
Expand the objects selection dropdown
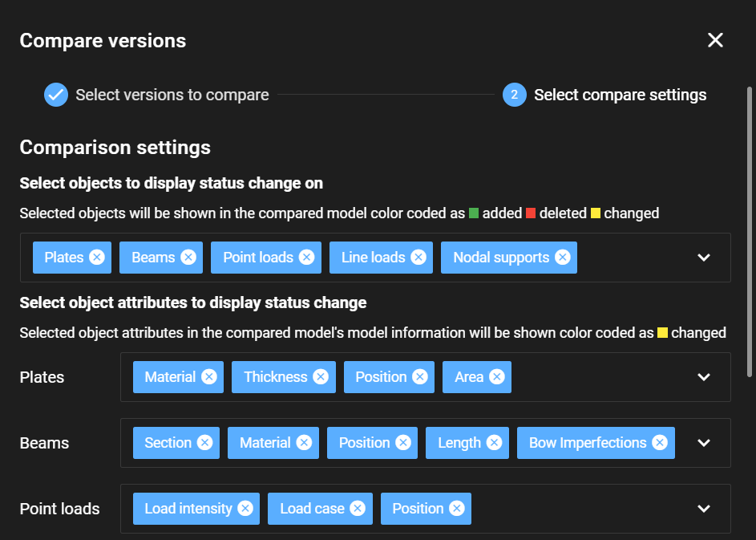tap(704, 258)
